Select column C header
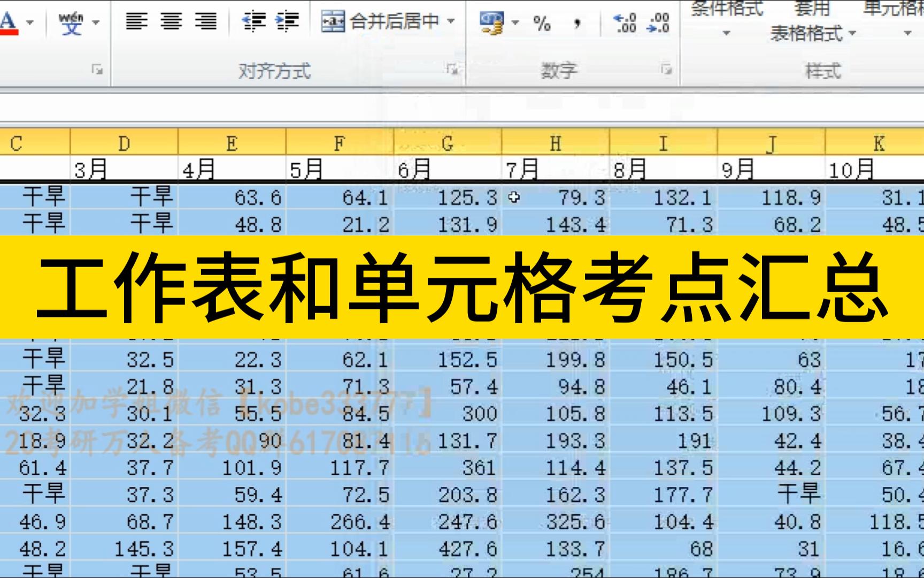Image resolution: width=924 pixels, height=578 pixels. click(x=35, y=143)
